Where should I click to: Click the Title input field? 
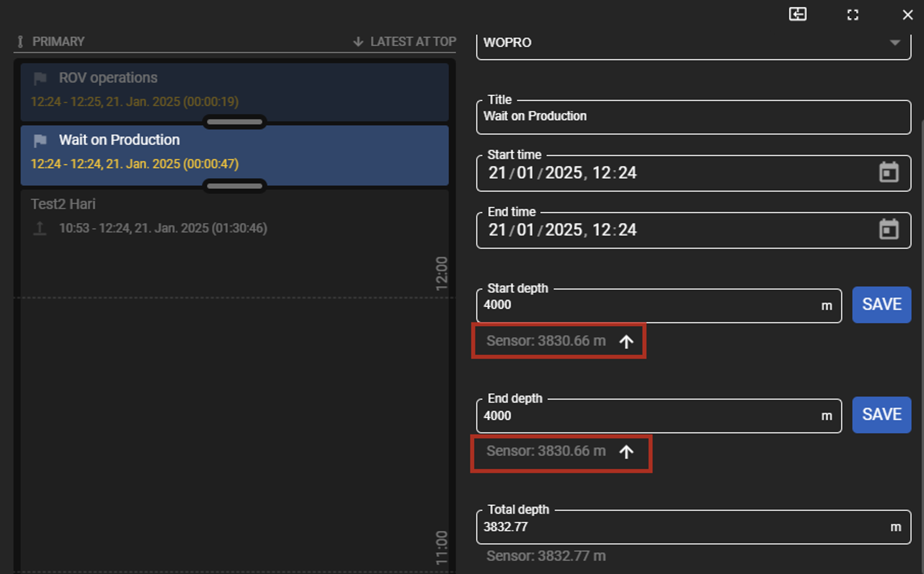coord(693,116)
